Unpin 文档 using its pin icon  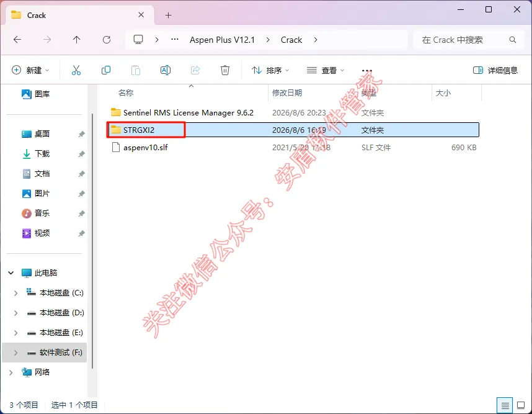pos(81,174)
